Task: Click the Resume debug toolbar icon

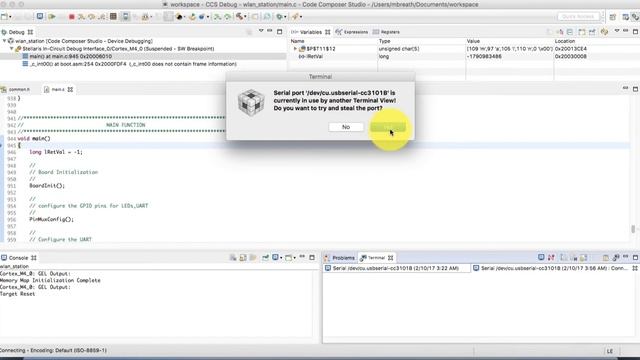Action: click(x=52, y=17)
